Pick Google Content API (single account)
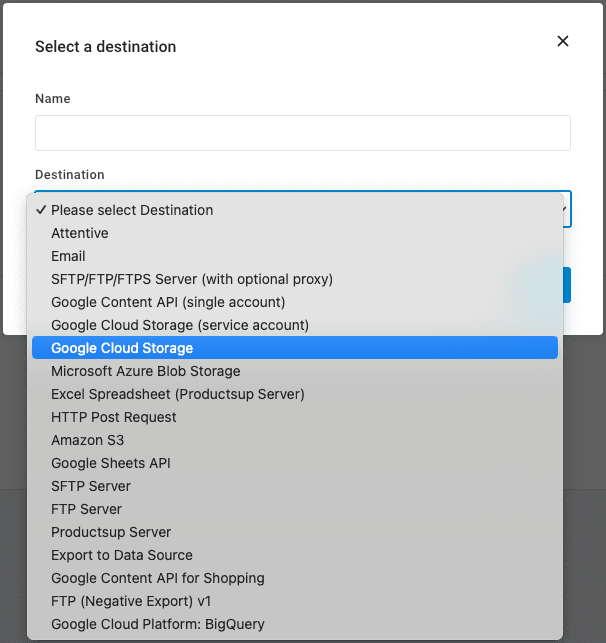This screenshot has height=643, width=606. coord(168,302)
